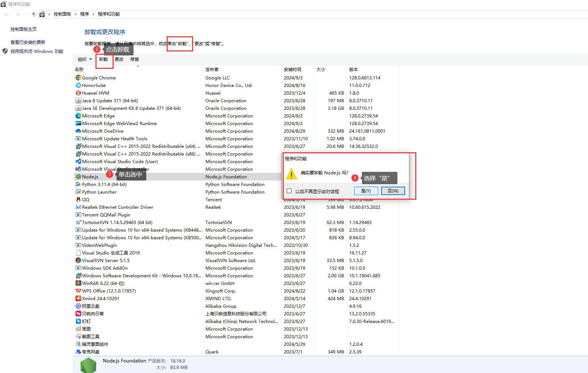Viewport: 588px width, 373px height.
Task: Open the 组织 dropdown menu
Action: 85,59
